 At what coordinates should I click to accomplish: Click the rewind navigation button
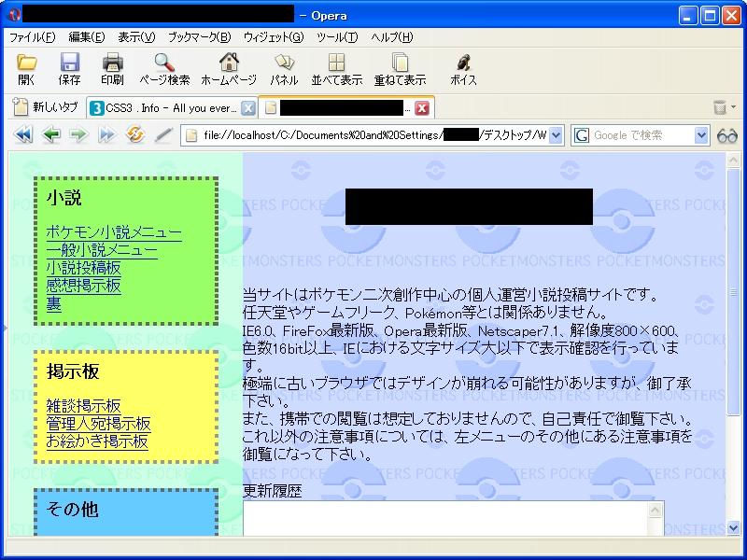(x=23, y=135)
